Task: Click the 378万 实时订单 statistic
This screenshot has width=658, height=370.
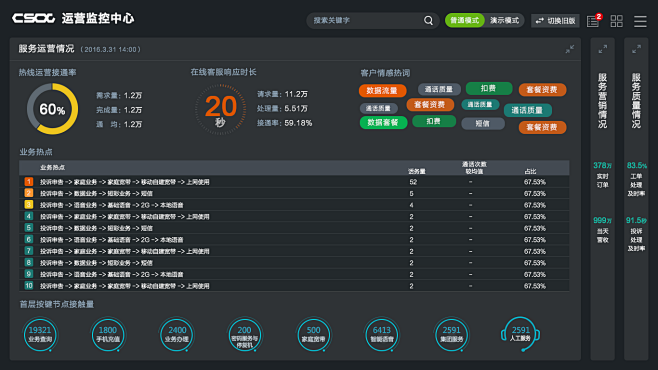Action: point(603,175)
